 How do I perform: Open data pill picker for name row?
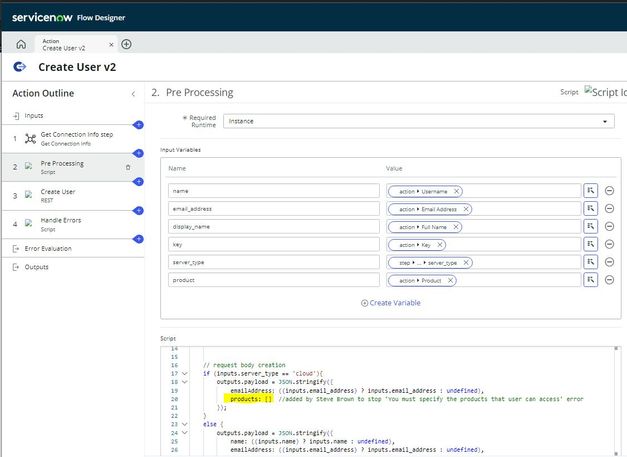click(x=591, y=191)
